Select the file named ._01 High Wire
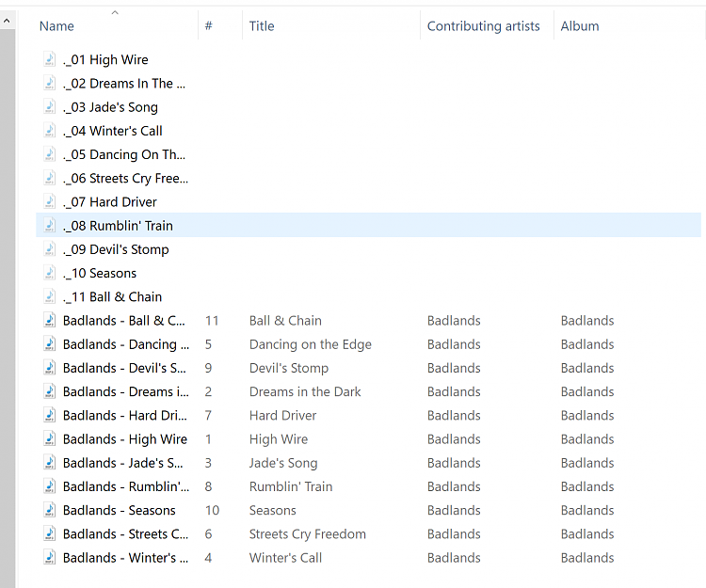Screen dimensions: 706x588 pos(105,59)
